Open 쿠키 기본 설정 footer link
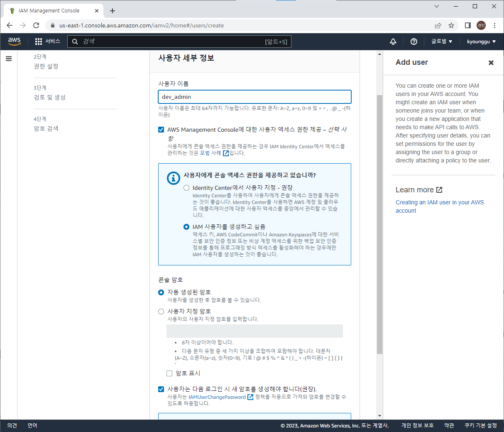Screen dimensions: 504x432 (x=481, y=425)
